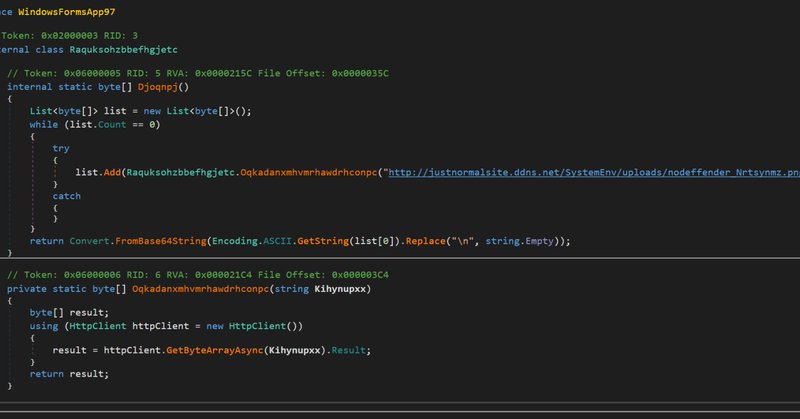Click the Convert class name in return
800x419 pixels.
[89, 241]
